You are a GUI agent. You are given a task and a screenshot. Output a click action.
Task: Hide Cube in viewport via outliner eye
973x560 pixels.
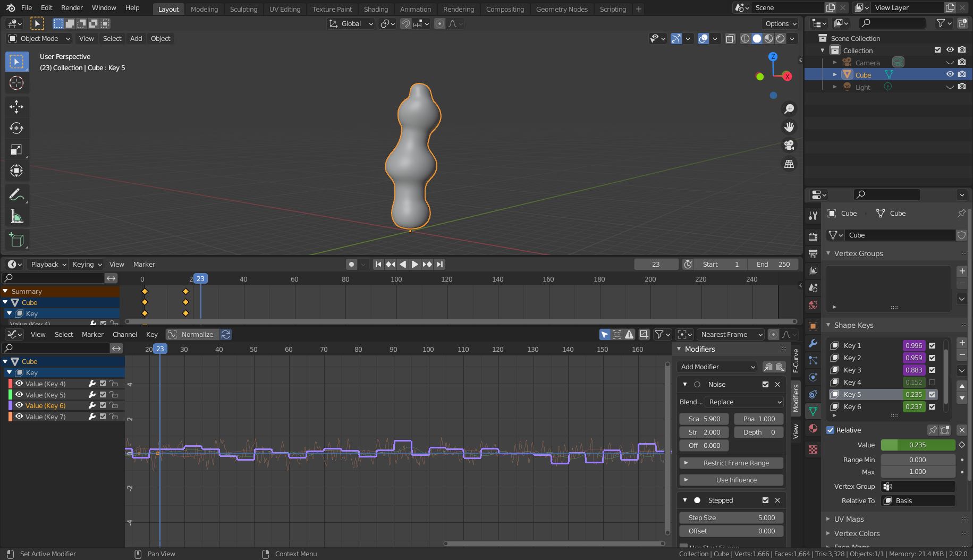(x=950, y=74)
